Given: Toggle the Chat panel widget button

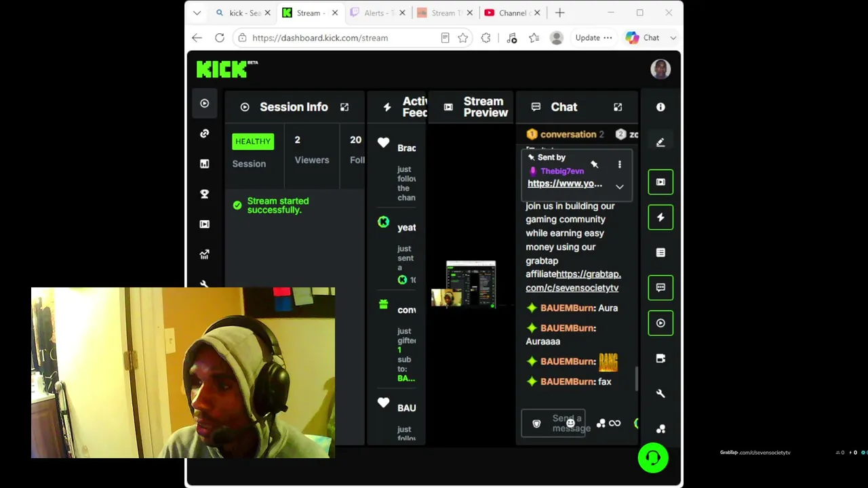Looking at the screenshot, I should point(660,287).
